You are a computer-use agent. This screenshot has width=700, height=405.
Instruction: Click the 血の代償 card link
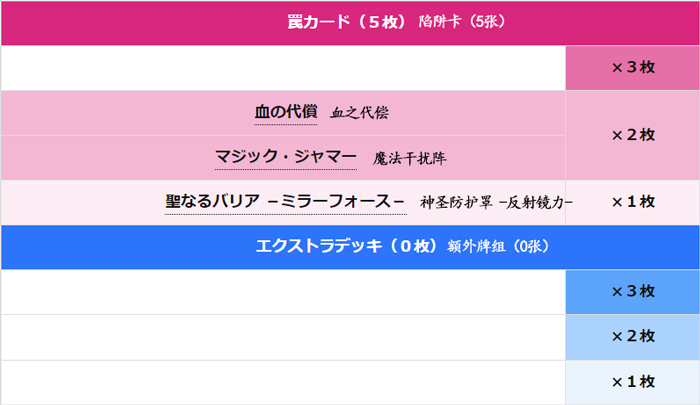coord(286,113)
